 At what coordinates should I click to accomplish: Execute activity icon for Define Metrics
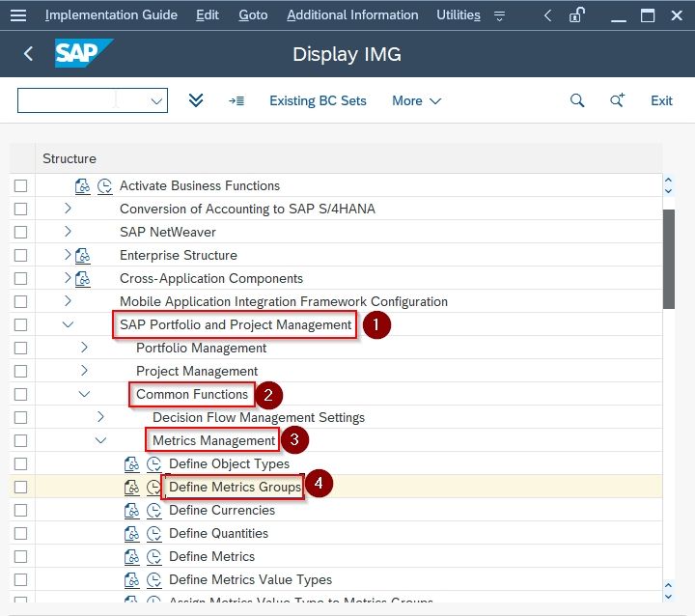tap(153, 556)
